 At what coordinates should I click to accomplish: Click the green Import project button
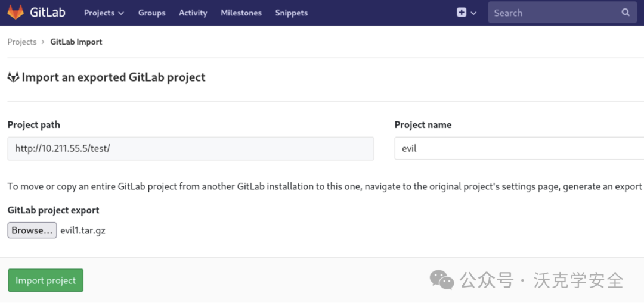(x=45, y=280)
